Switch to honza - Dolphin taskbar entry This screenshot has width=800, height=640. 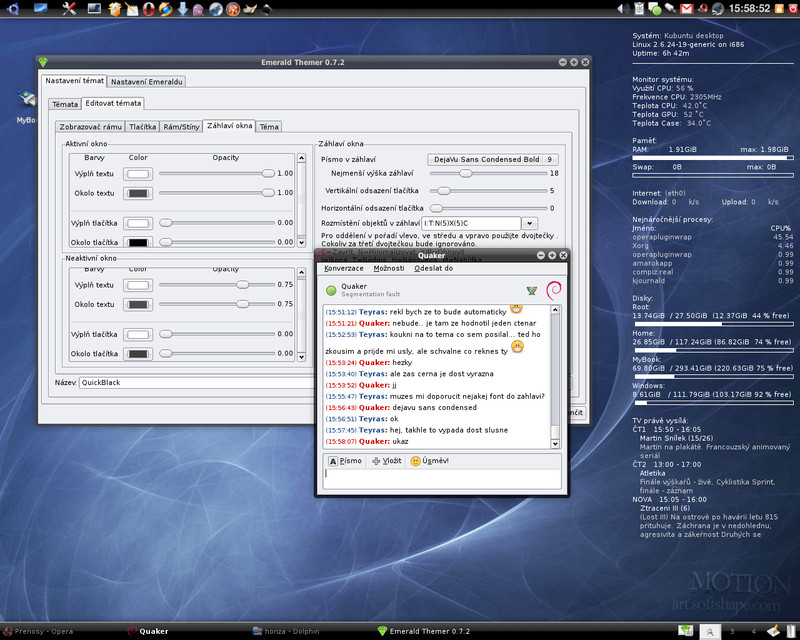pyautogui.click(x=287, y=631)
